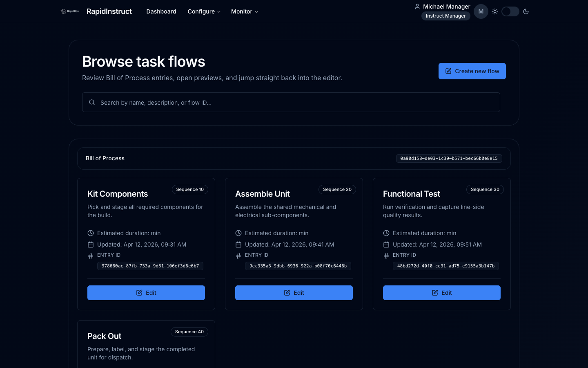
Task: Click the user profile icon beside Michael Manager
Action: (x=417, y=7)
